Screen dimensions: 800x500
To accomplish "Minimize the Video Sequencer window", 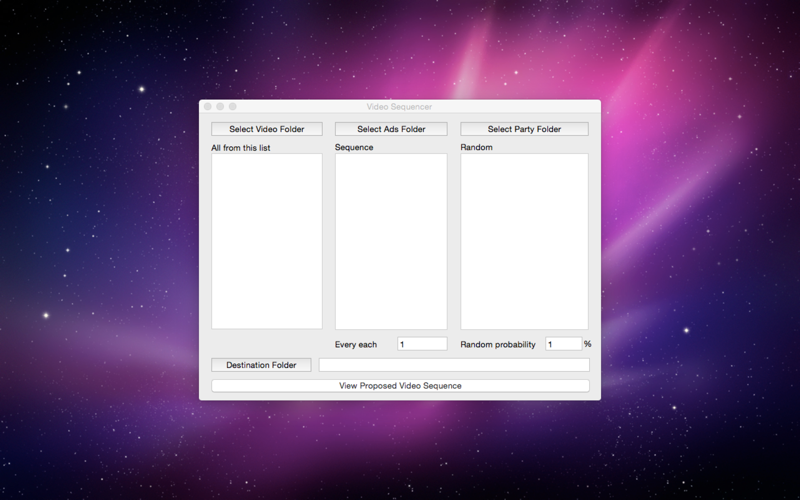I will [x=220, y=107].
